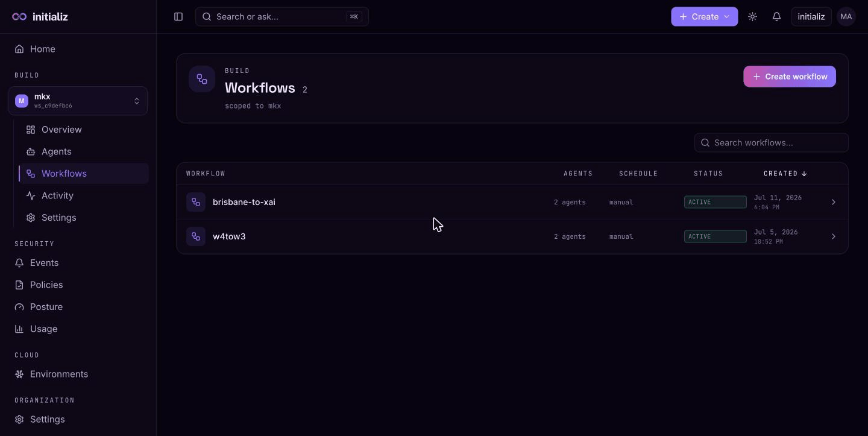Click the w4tow3 workflow icon

196,236
